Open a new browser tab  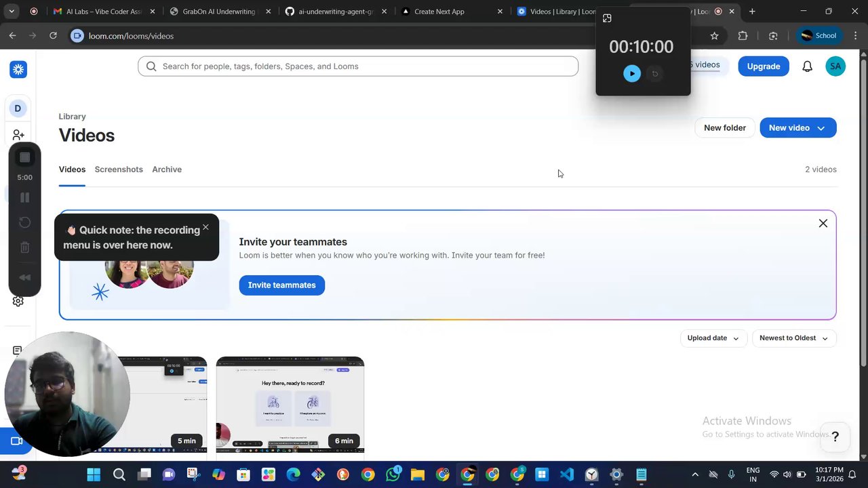click(752, 12)
